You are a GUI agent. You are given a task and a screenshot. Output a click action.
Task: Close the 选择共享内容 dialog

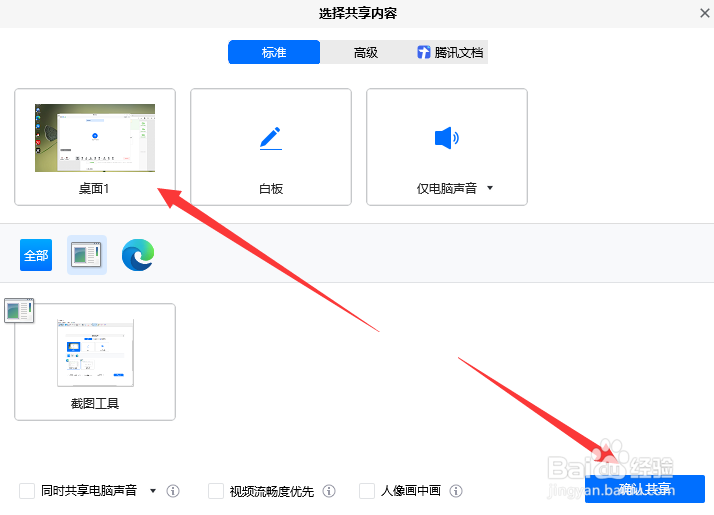(704, 13)
